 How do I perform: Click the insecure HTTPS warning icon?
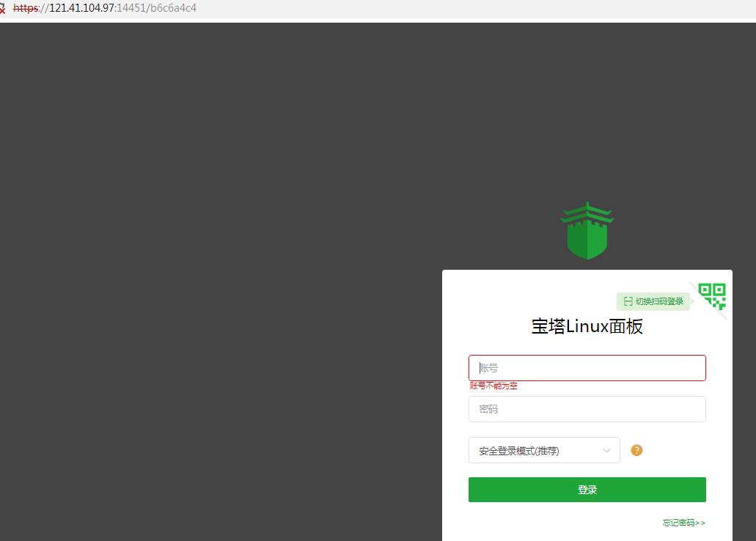pos(2,9)
